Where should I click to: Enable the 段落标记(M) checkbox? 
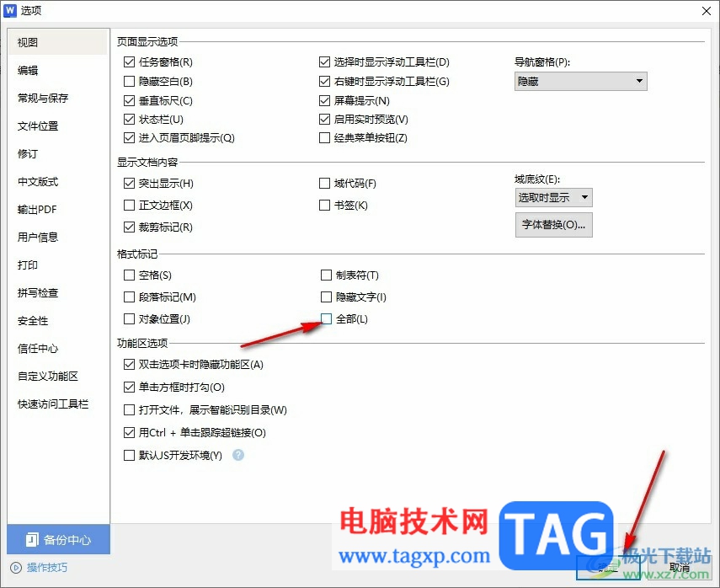click(129, 297)
